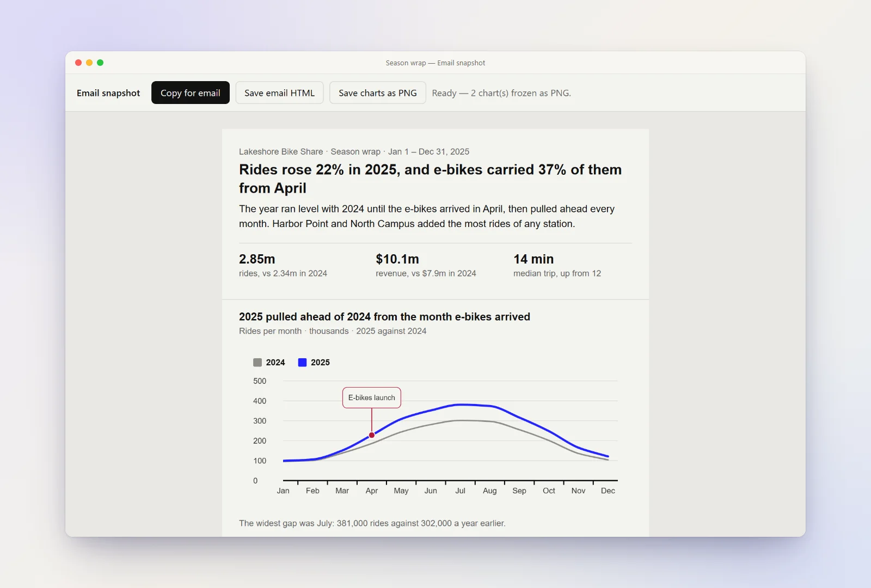Click the '100' y-axis label

pos(260,461)
